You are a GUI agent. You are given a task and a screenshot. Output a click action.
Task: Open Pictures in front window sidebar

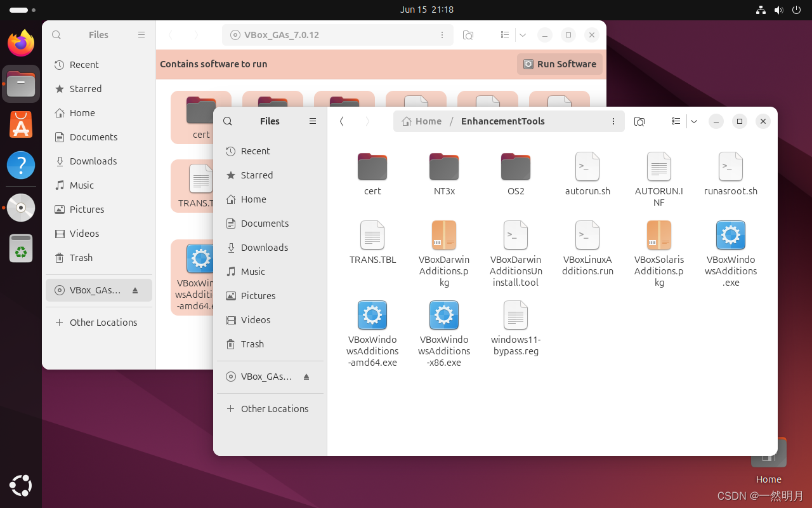[270, 296]
